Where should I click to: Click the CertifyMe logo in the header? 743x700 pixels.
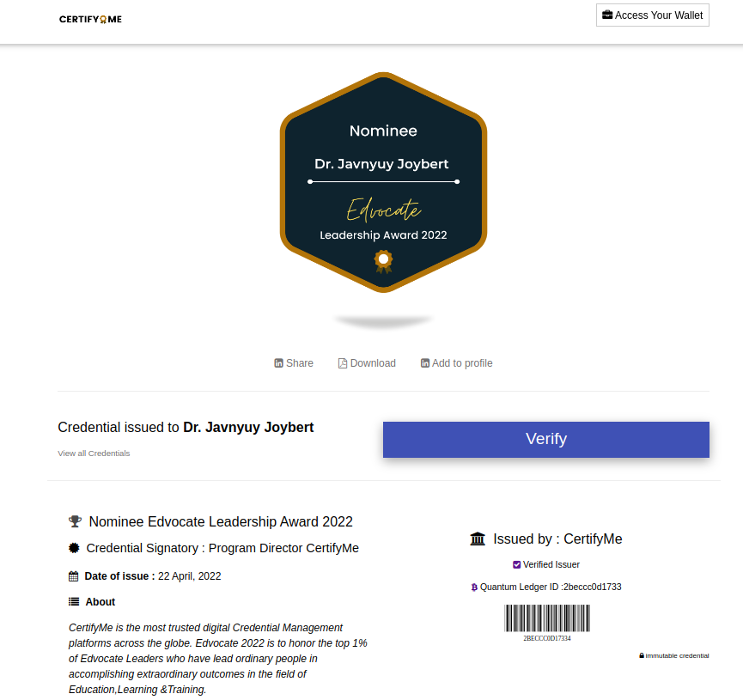89,18
